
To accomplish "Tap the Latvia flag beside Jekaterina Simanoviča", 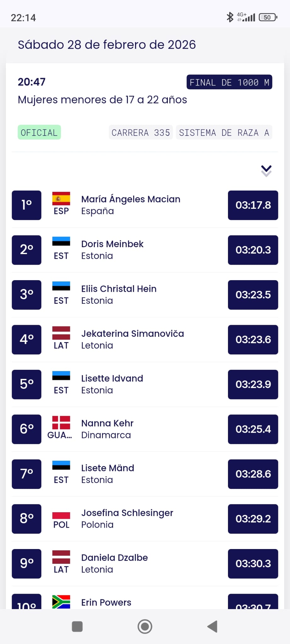I will pos(61,333).
